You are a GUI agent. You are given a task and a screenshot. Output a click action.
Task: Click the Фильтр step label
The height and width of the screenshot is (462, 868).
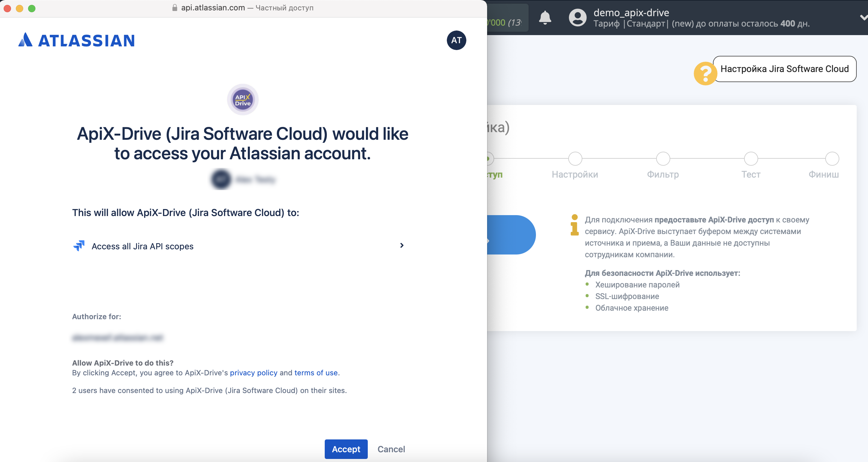coord(663,174)
